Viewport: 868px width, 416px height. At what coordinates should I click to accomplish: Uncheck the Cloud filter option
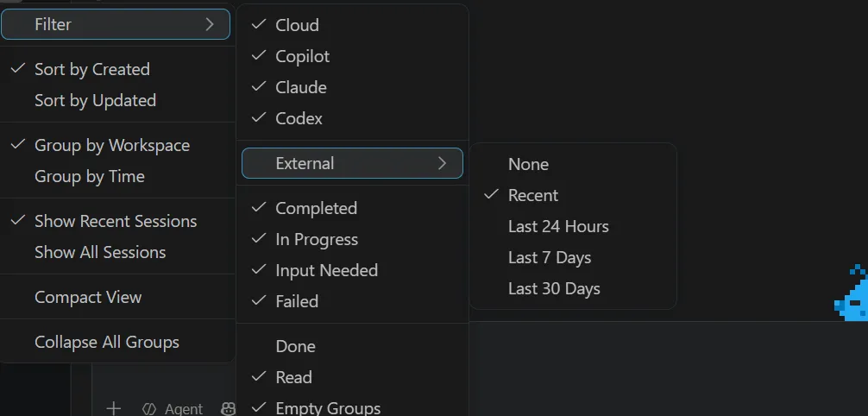pyautogui.click(x=352, y=25)
